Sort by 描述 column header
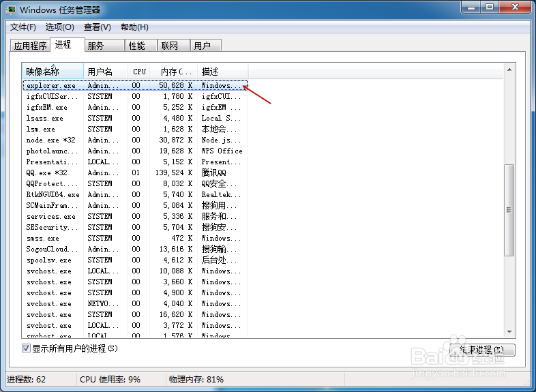Viewport: 536px width, 392px height. pos(223,72)
